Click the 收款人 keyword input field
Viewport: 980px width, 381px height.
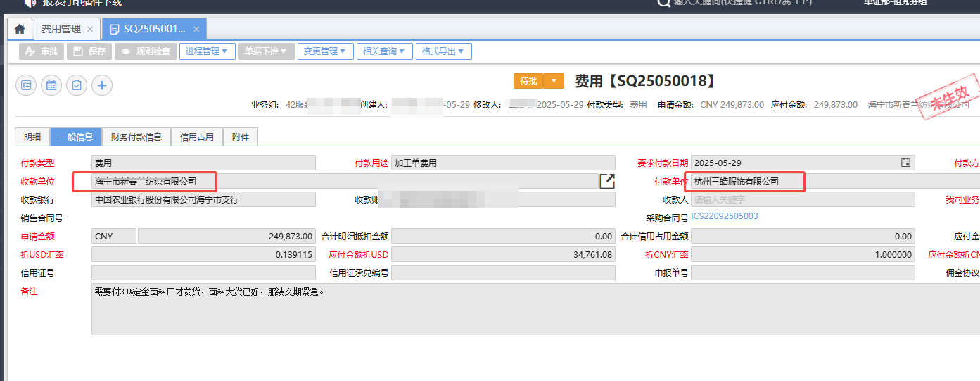pos(802,199)
